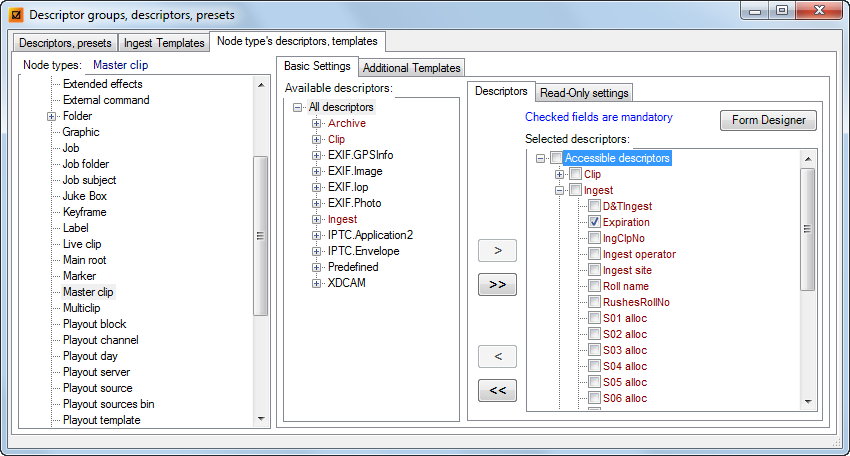Check the Accessible descriptors root checkbox
The height and width of the screenshot is (456, 850).
[556, 158]
